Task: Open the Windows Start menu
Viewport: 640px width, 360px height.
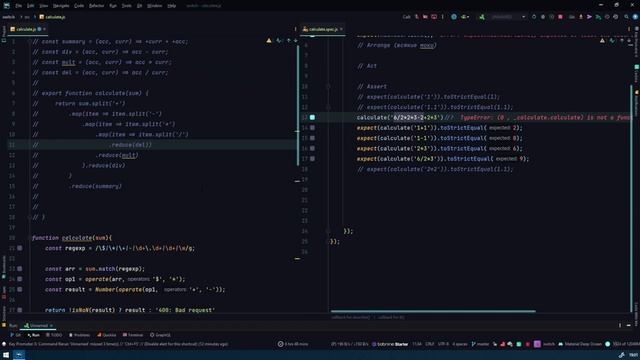Action: click(x=6, y=355)
